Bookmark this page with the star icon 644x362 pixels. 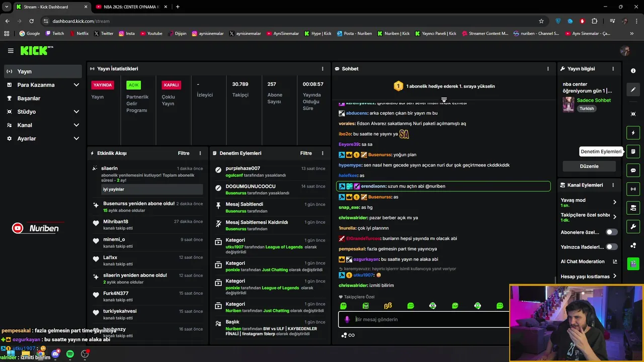click(x=541, y=21)
